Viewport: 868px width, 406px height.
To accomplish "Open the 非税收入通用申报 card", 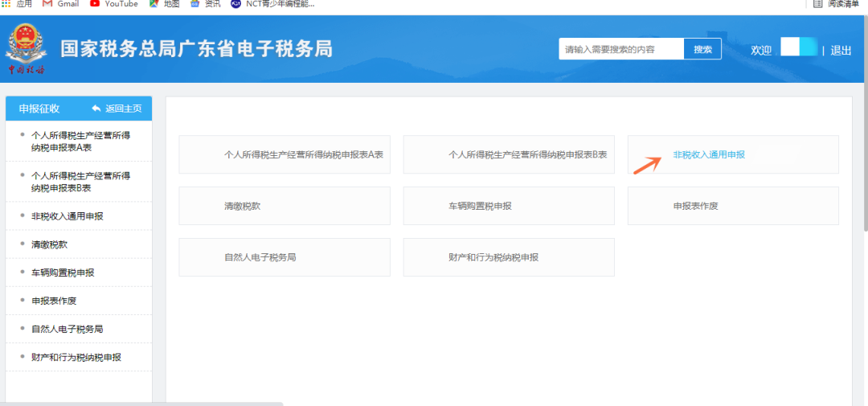I will [733, 154].
